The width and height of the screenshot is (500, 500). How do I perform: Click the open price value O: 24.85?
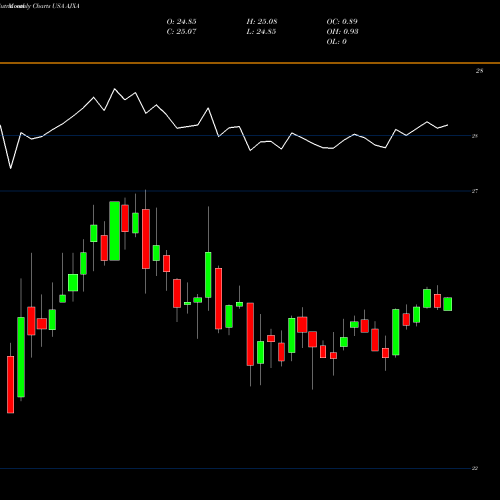(181, 22)
